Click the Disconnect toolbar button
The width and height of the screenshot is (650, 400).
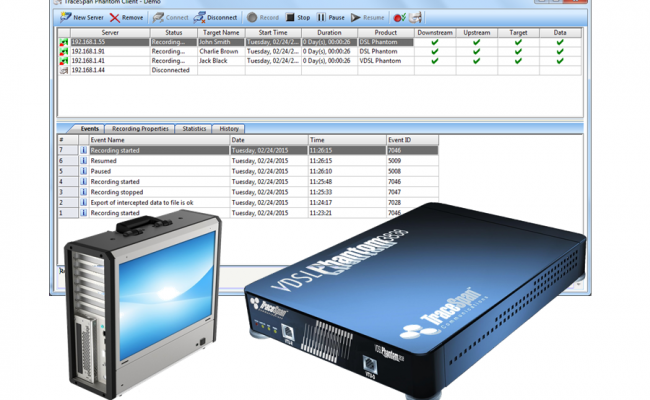pos(216,18)
